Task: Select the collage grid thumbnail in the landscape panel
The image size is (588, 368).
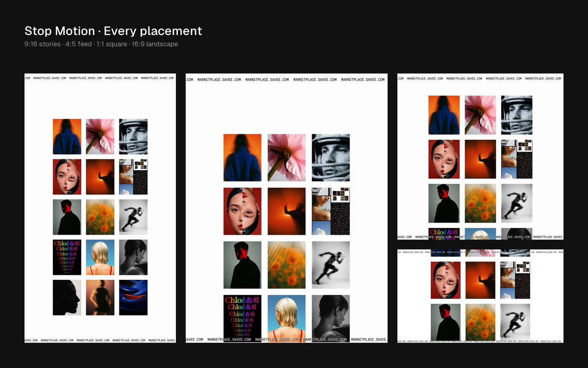Action: (x=515, y=280)
